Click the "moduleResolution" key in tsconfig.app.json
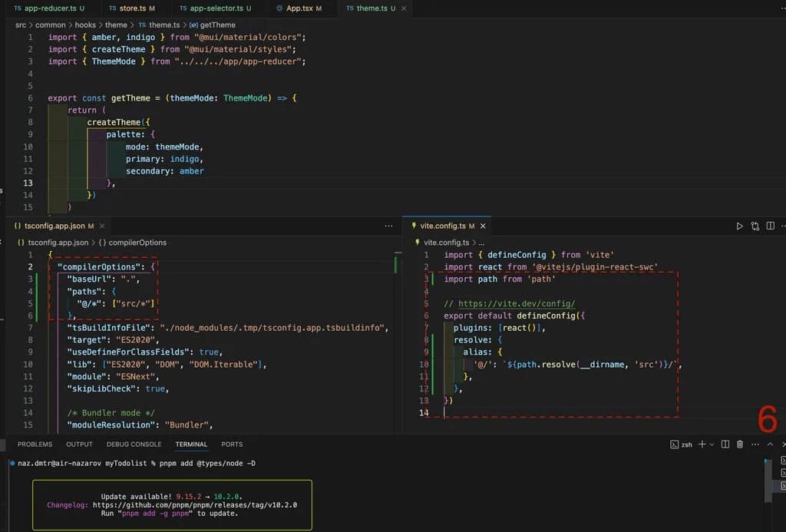This screenshot has height=532, width=786. 113,425
